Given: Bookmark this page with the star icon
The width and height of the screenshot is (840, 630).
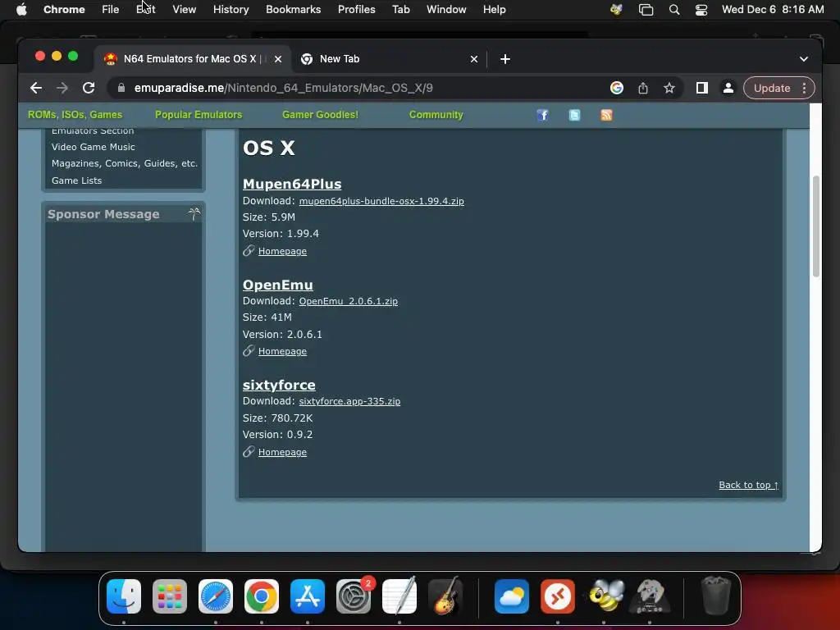Looking at the screenshot, I should coord(669,88).
